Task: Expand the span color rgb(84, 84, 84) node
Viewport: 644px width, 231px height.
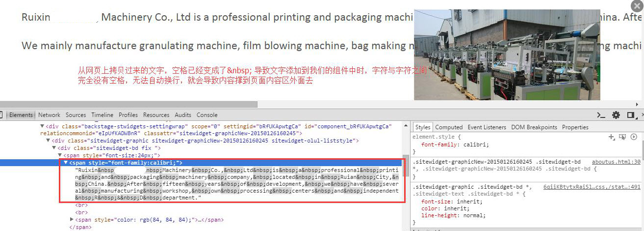Action: click(72, 219)
